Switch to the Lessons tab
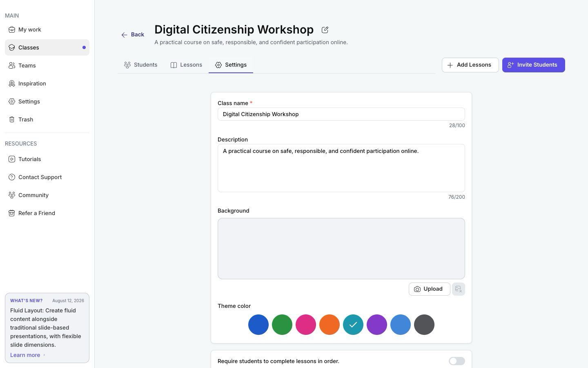588x368 pixels. pyautogui.click(x=186, y=65)
